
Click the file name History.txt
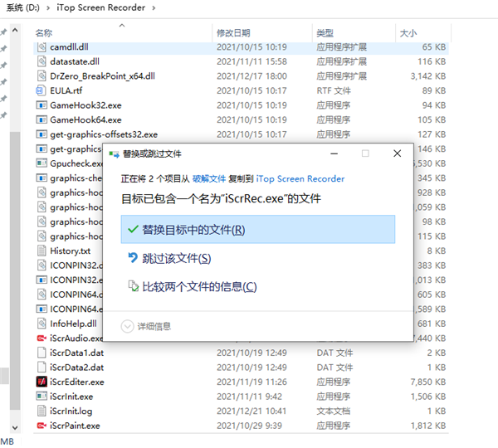click(71, 251)
